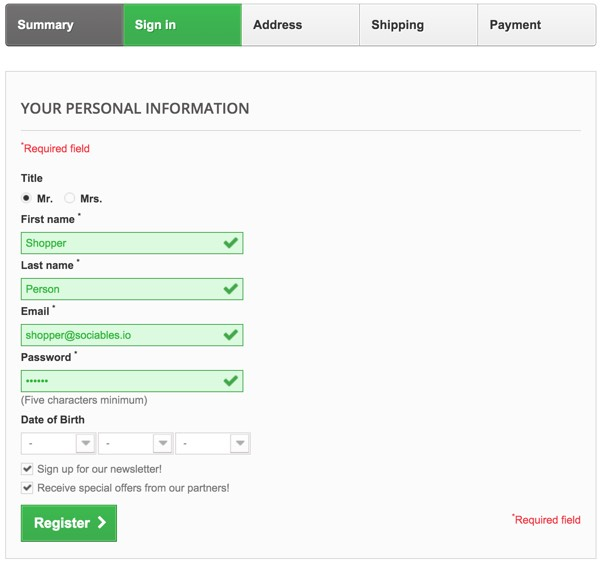The image size is (600, 565).
Task: Open the Summary checkout step
Action: [64, 25]
